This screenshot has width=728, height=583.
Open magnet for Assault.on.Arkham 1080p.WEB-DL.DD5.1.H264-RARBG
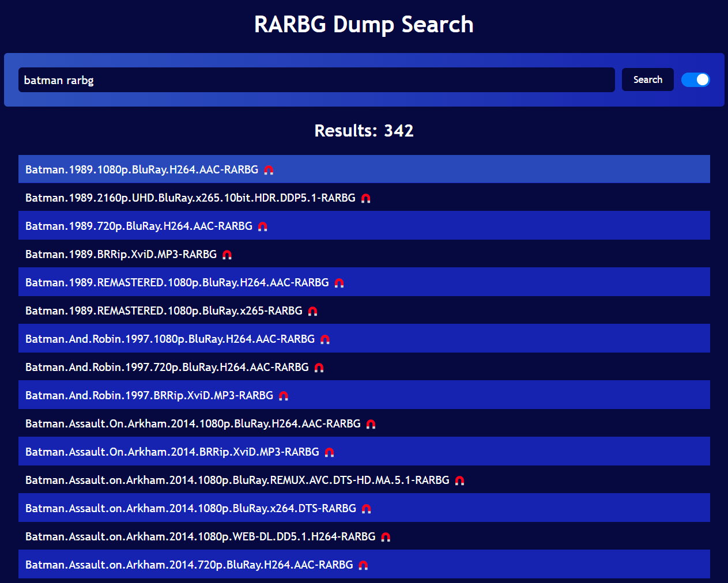coord(386,537)
